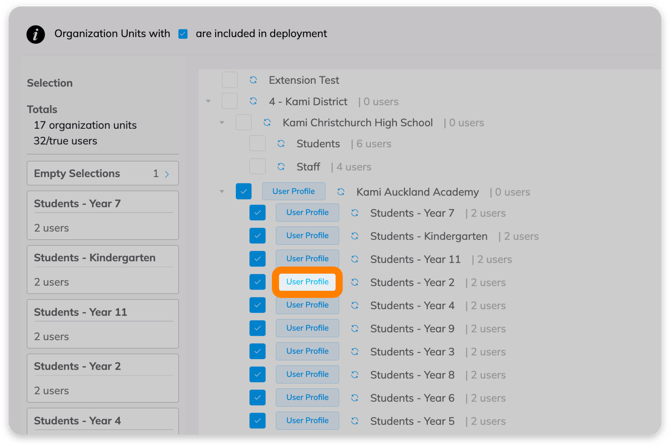Uncheck Students - Kindergarten tree checkbox
Viewport: 670px width, 446px height.
click(257, 236)
